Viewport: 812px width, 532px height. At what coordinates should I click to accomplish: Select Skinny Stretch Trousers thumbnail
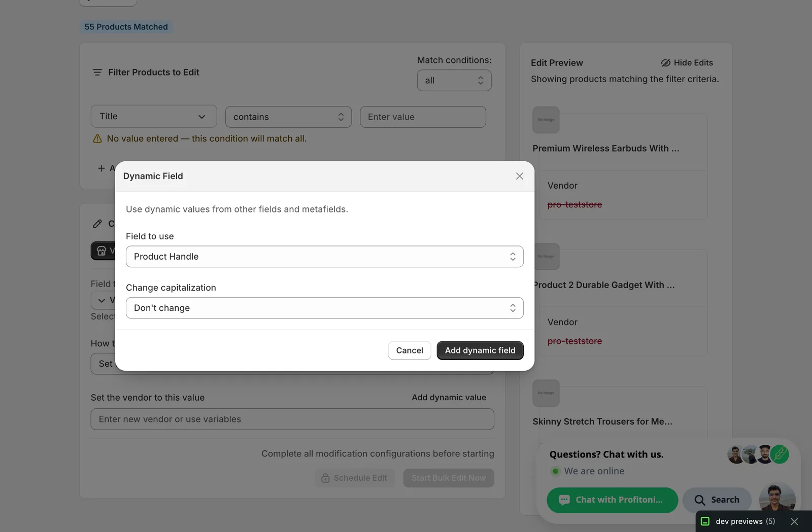pyautogui.click(x=546, y=393)
